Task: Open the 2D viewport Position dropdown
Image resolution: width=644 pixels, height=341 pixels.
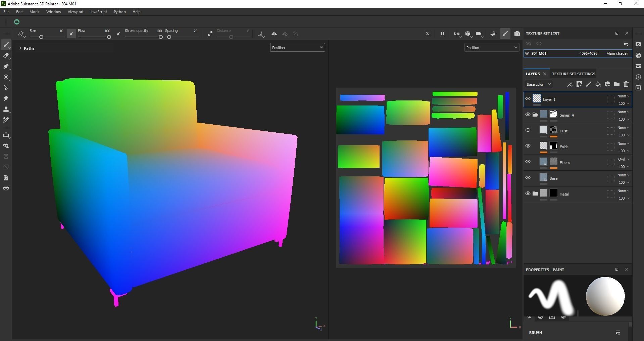Action: coord(492,48)
